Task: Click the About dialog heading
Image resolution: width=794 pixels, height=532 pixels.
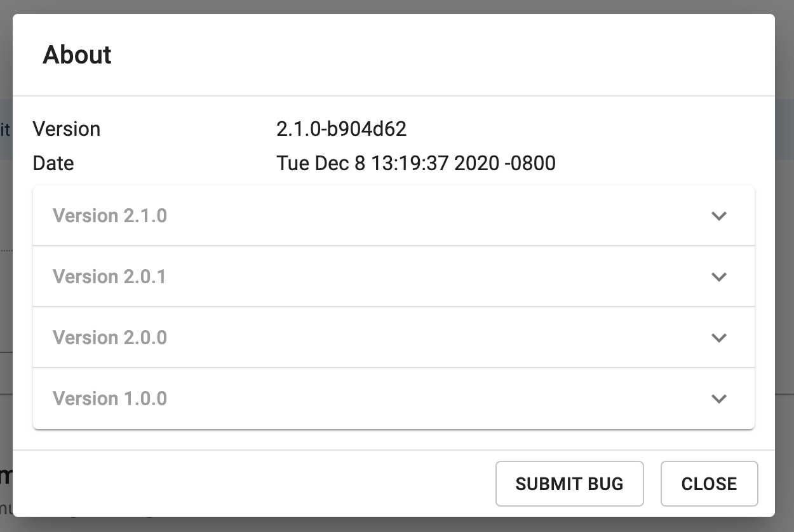Action: (x=77, y=55)
